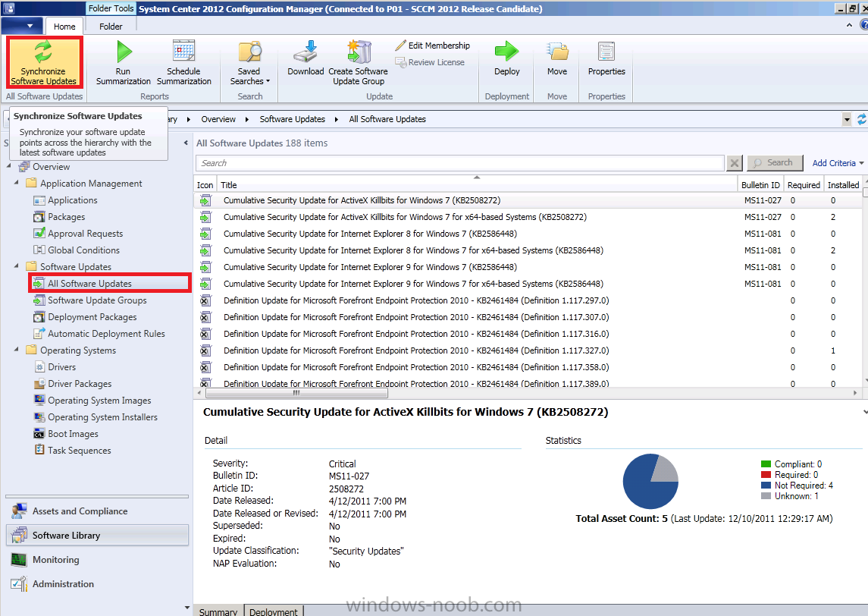Open Saved Searches dropdown
The image size is (868, 616).
[249, 63]
